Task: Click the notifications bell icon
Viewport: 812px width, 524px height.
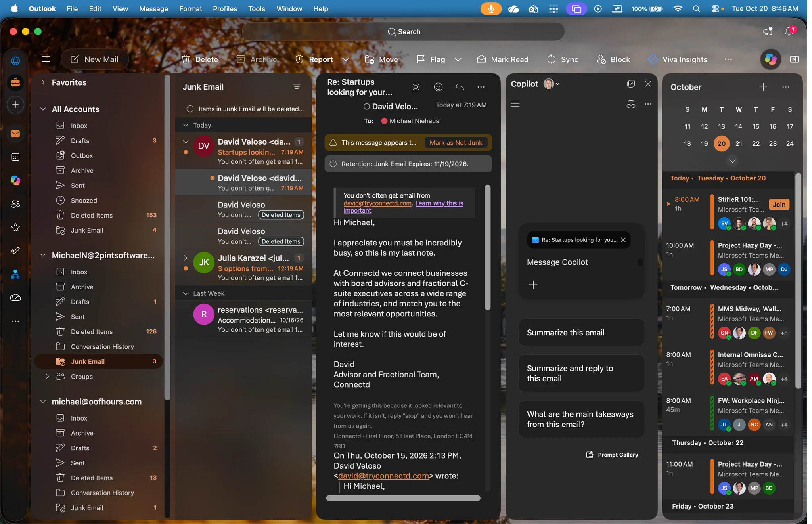Action: pos(789,31)
